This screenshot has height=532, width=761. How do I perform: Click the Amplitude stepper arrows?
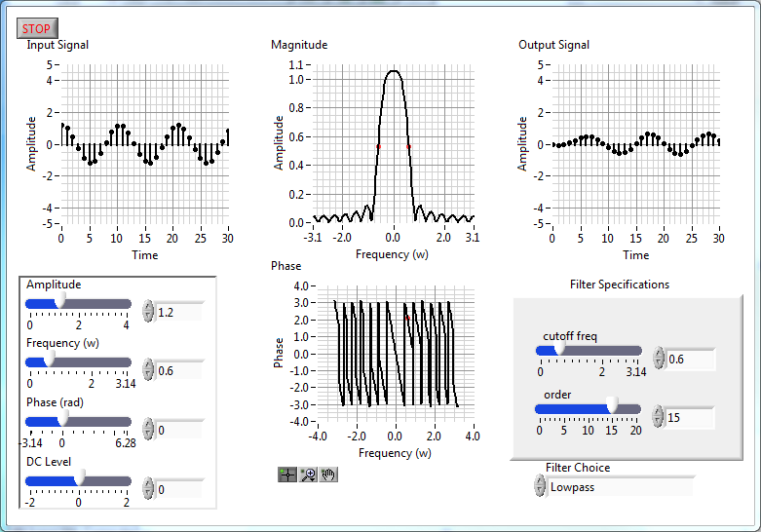coord(148,311)
